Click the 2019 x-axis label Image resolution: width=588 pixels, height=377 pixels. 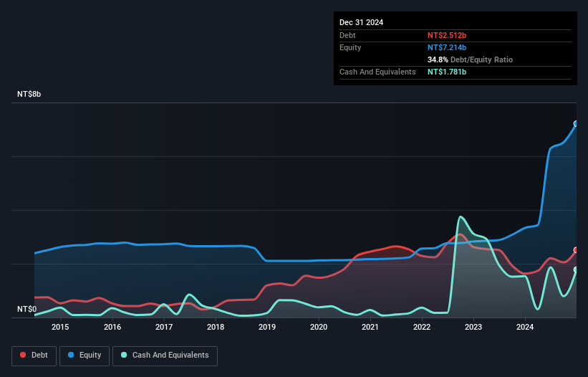coord(267,327)
